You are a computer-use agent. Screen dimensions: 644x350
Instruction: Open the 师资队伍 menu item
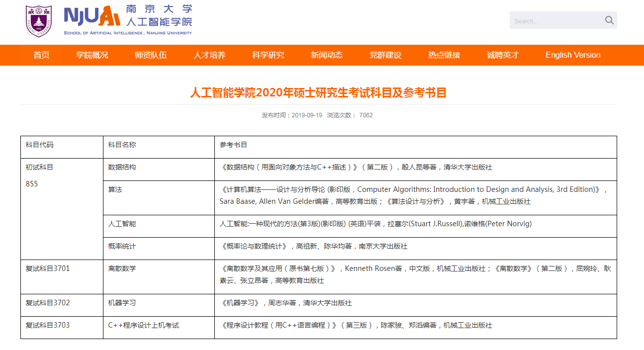[151, 55]
